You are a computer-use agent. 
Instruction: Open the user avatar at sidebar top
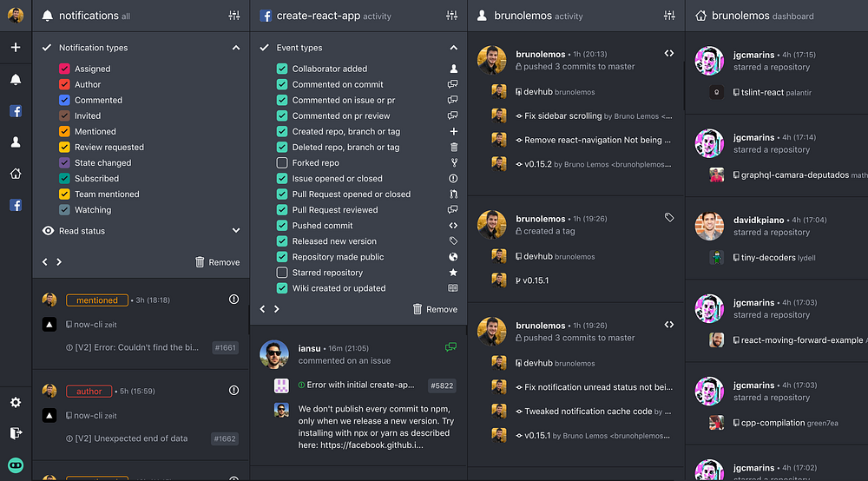click(16, 16)
